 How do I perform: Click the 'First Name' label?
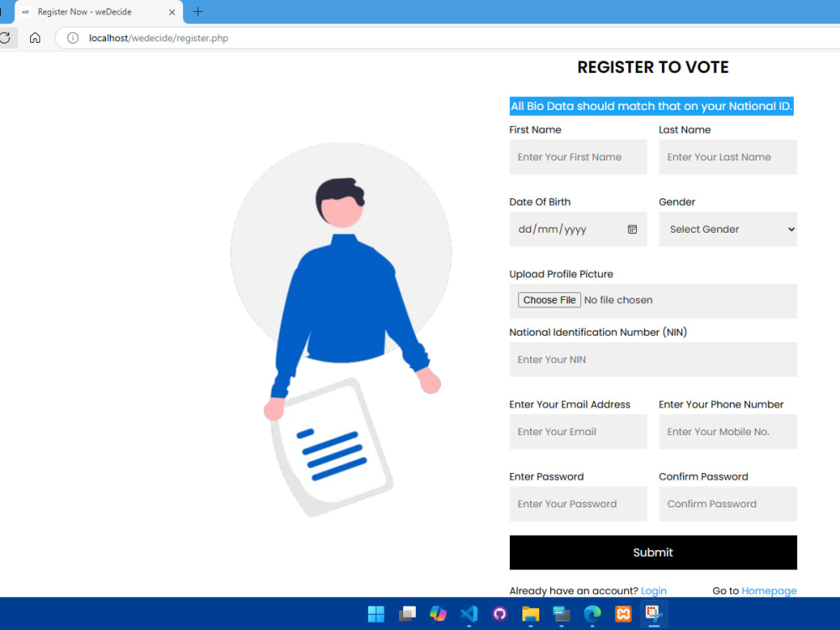point(535,129)
